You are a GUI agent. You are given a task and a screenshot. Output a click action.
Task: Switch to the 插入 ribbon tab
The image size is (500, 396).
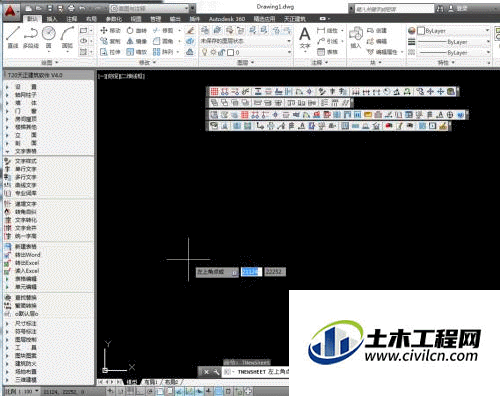52,19
